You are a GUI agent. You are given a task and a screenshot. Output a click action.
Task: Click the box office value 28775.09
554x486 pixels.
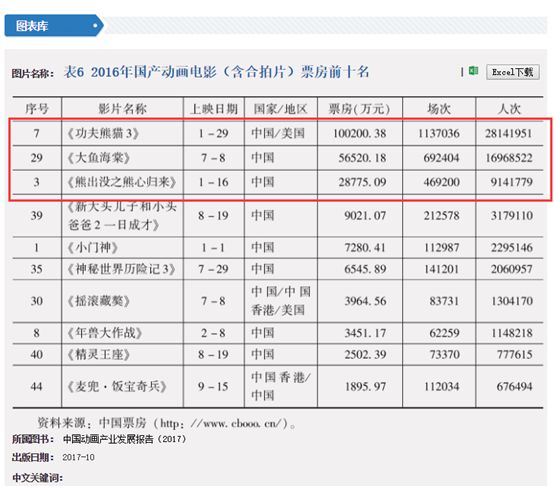(x=362, y=182)
